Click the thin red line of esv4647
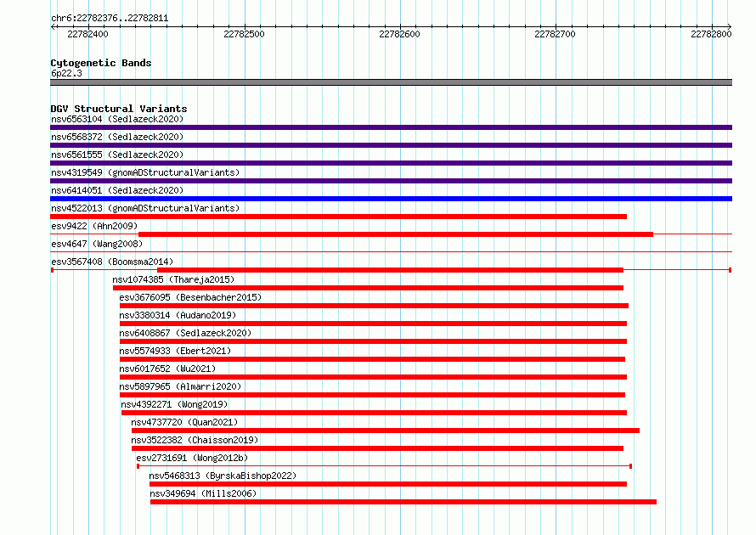This screenshot has width=756, height=535. 391,251
